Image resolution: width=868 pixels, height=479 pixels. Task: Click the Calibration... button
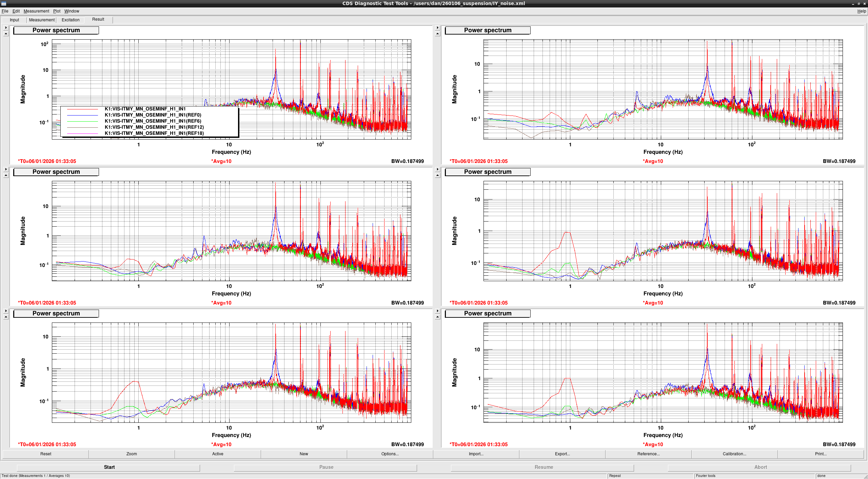point(734,454)
